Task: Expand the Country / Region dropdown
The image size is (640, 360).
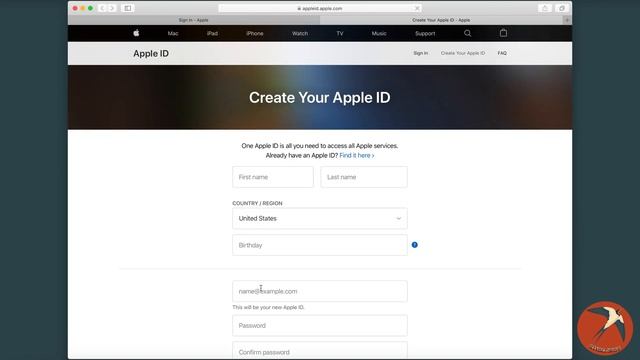Action: click(320, 218)
